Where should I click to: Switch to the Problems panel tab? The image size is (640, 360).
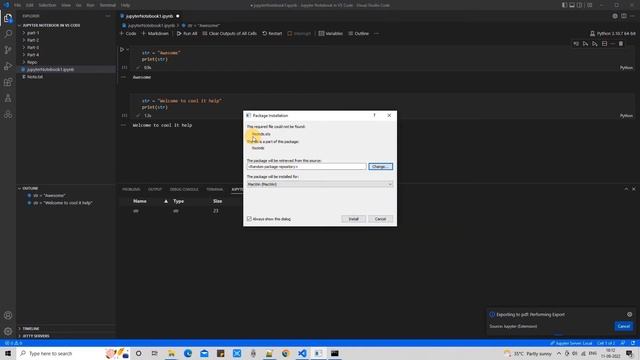(x=131, y=189)
